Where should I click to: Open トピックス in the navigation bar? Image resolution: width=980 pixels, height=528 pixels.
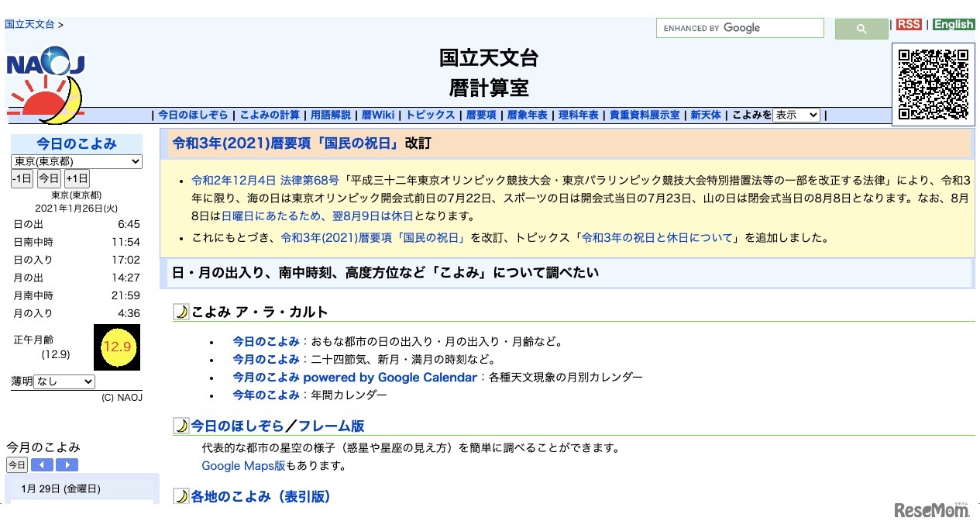tap(430, 115)
